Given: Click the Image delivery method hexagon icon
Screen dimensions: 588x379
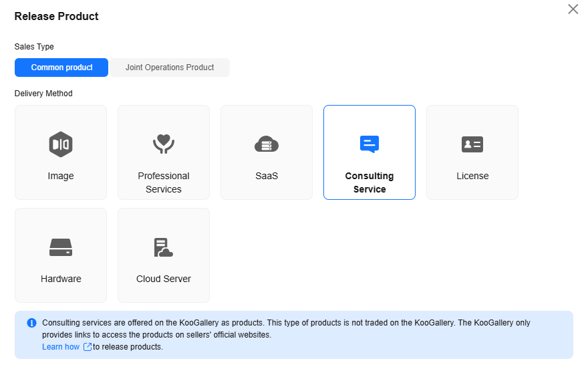Looking at the screenshot, I should coord(61,144).
